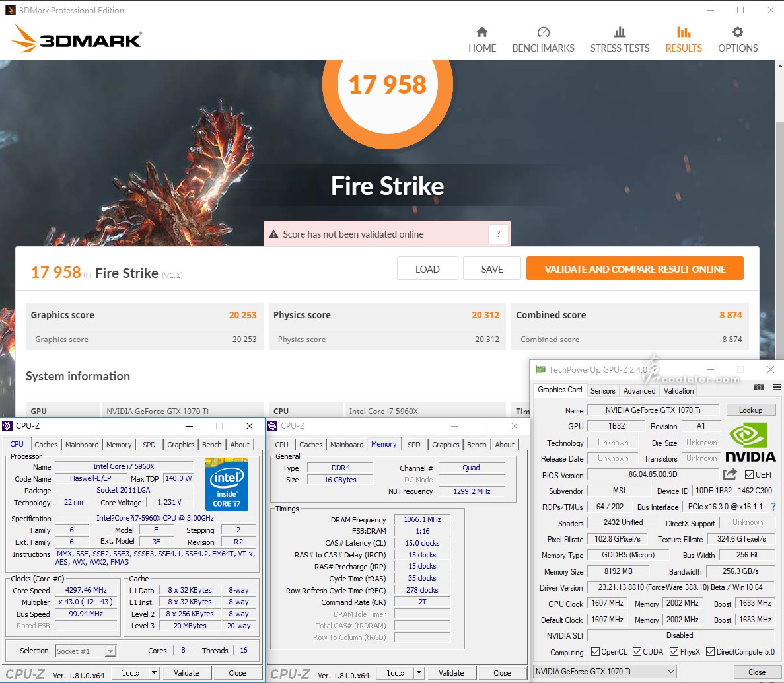Click the question mark on the validation warning
Image resolution: width=784 pixels, height=683 pixels.
(498, 234)
